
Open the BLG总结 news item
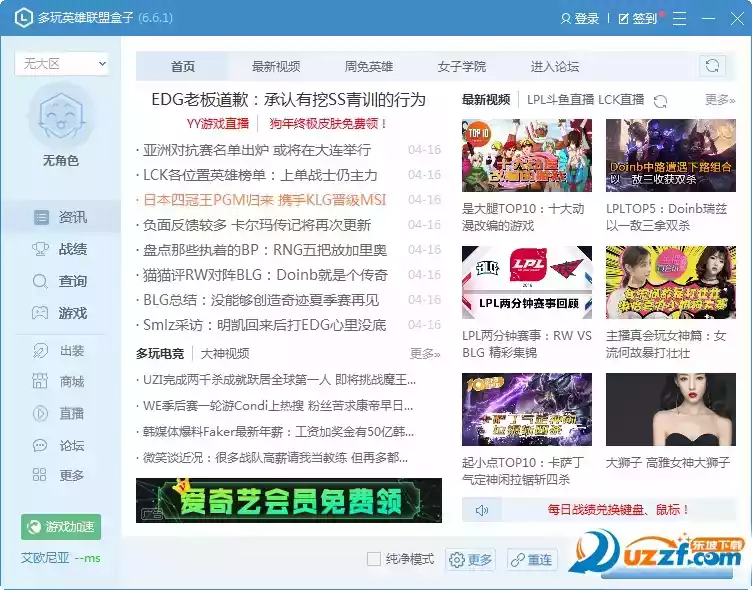coord(261,300)
